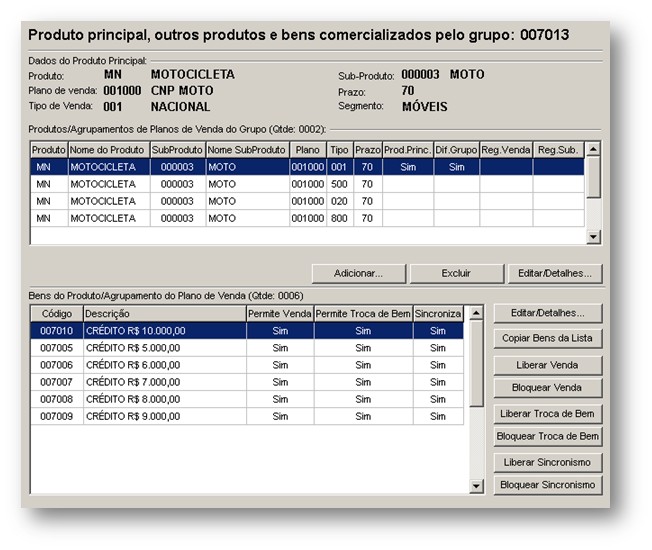Click the Permite Venda column header
652x550 pixels.
(280, 314)
